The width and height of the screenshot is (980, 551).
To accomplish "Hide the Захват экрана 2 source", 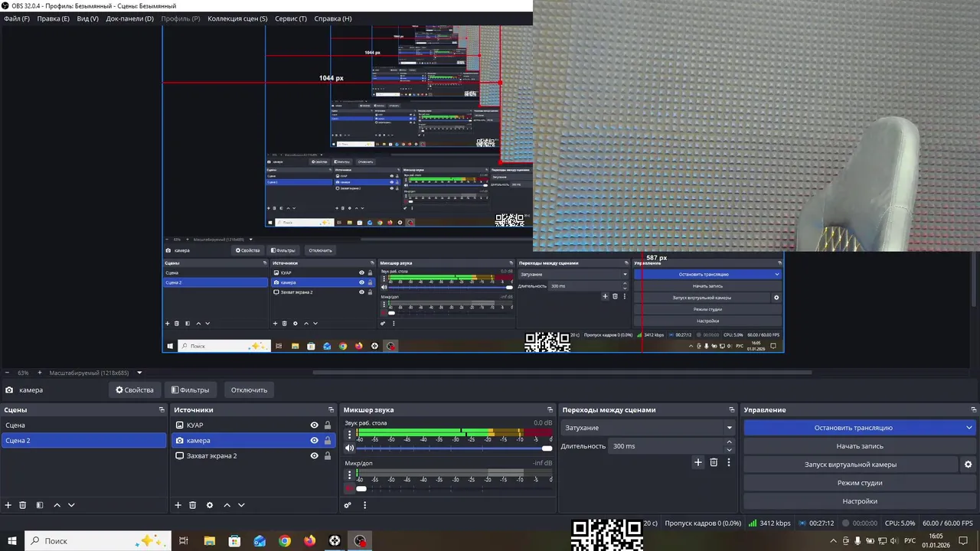I will click(314, 456).
